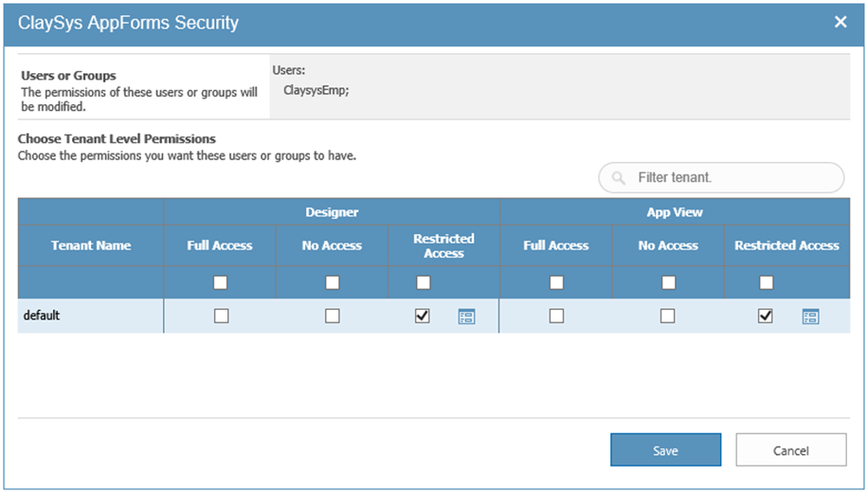Select all tenants for App View No Access
Screen dimensions: 868x493
point(668,283)
